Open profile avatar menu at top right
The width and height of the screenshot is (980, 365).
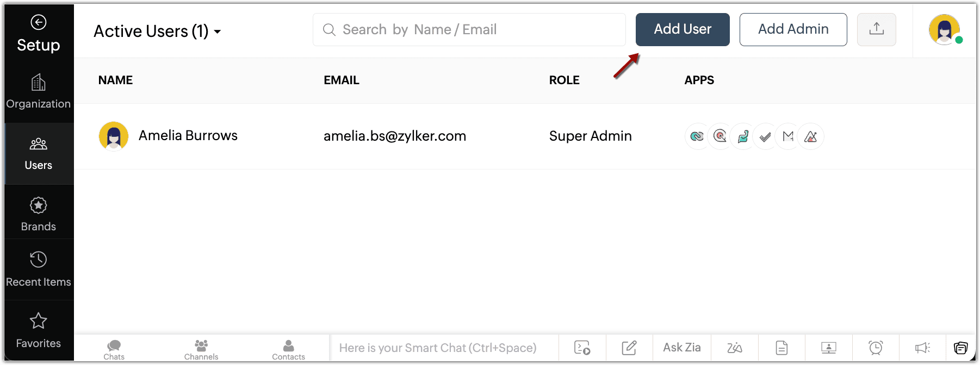pyautogui.click(x=945, y=29)
